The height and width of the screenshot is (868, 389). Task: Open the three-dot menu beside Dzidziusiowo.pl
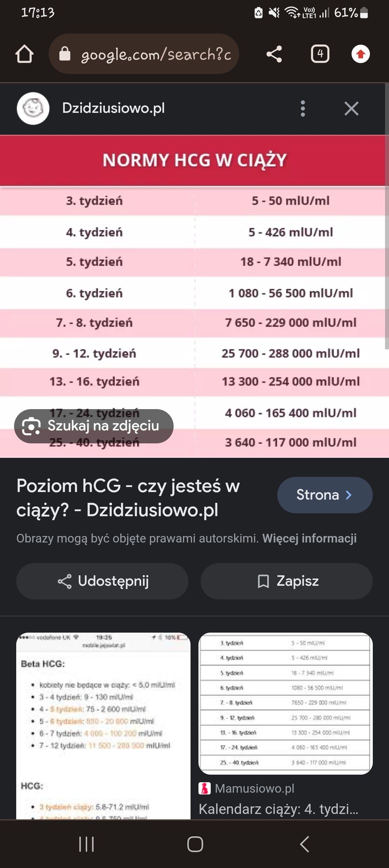(303, 108)
